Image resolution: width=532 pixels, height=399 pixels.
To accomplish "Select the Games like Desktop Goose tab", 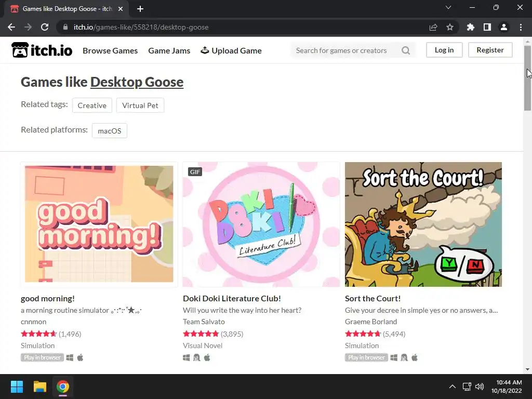I will pyautogui.click(x=66, y=9).
